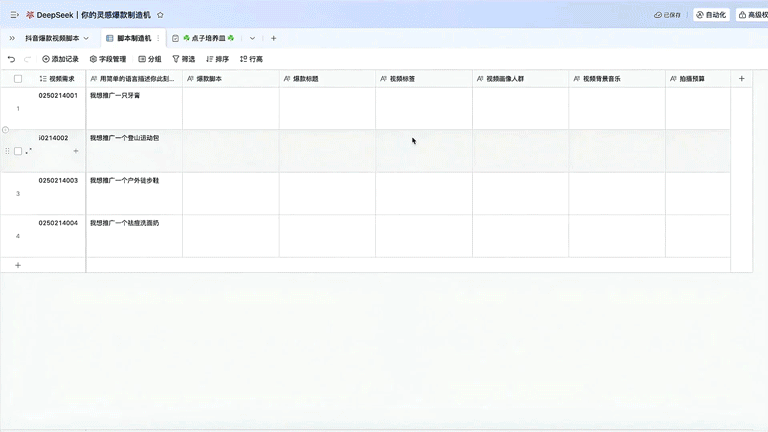This screenshot has height=432, width=768.
Task: Click row number 3 at left of table
Action: [x=18, y=194]
